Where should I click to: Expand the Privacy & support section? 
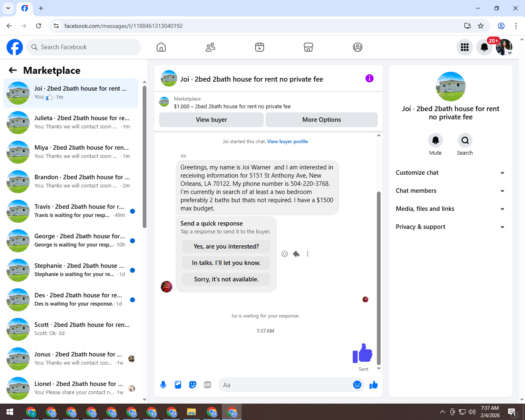[450, 227]
